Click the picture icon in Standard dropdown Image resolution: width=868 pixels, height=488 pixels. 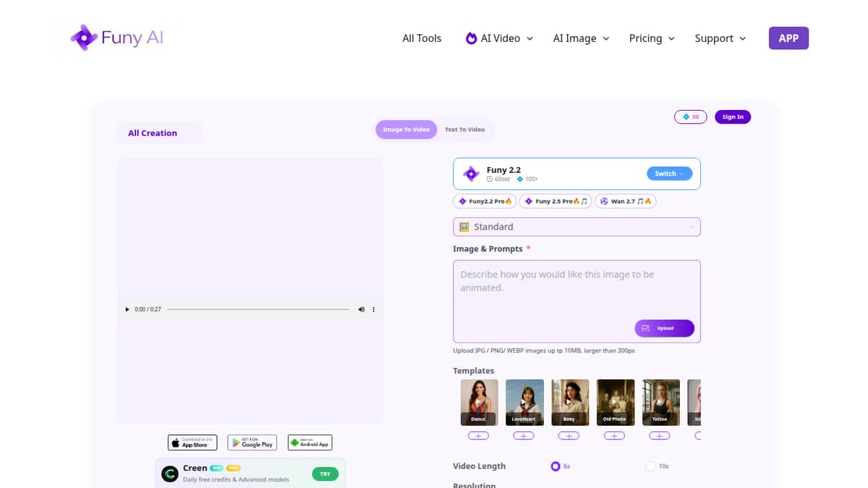[464, 227]
